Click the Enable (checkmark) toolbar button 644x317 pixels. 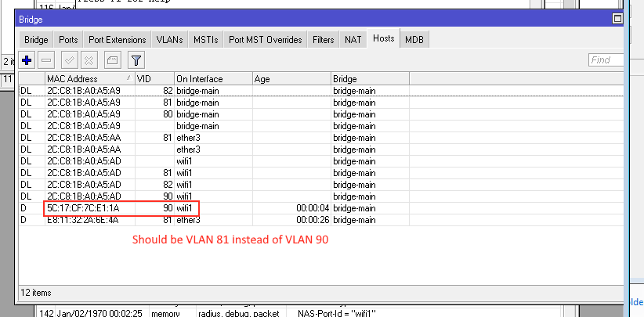click(x=70, y=61)
